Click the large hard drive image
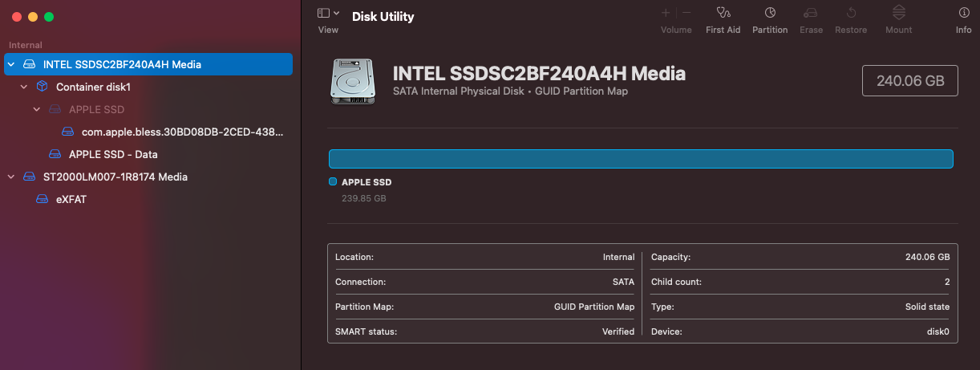Screen dimensions: 980x370 pos(353,80)
